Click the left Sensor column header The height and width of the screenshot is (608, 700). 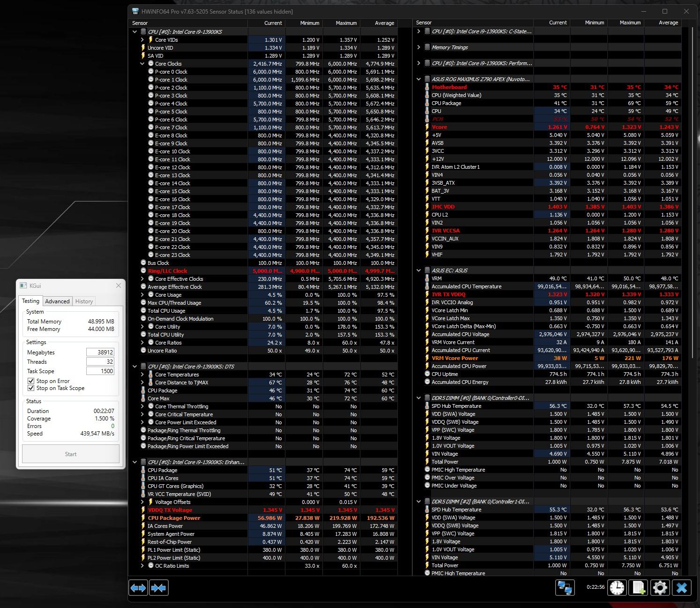188,23
